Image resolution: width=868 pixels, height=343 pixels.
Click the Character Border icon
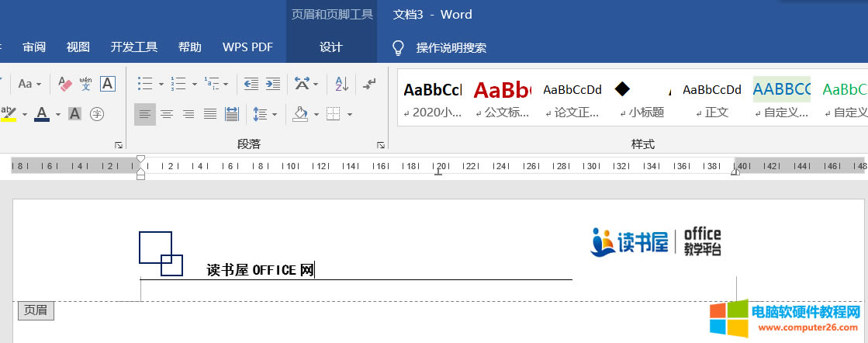(x=108, y=84)
